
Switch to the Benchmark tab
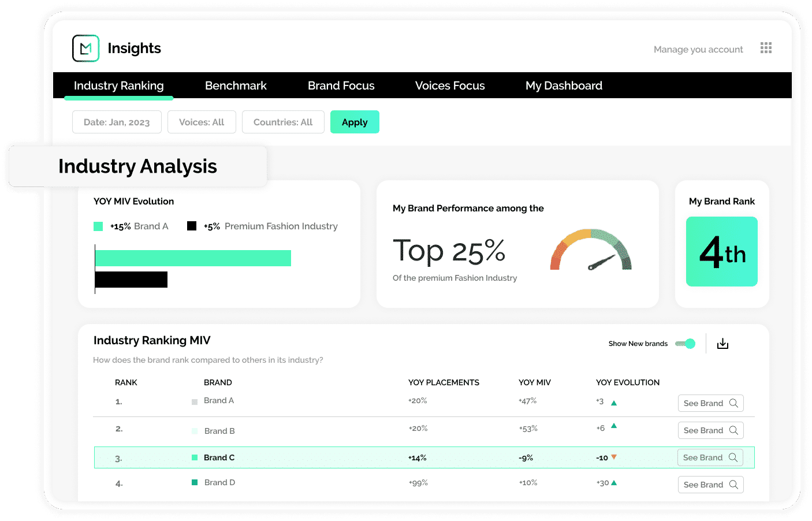pyautogui.click(x=236, y=85)
